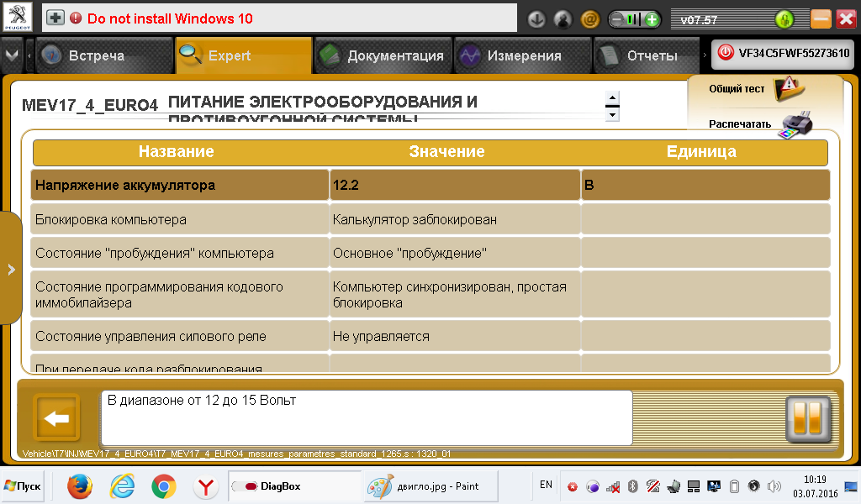Select Состояние управления силового реле row
Viewport: 861px width, 504px height.
pyautogui.click(x=430, y=336)
